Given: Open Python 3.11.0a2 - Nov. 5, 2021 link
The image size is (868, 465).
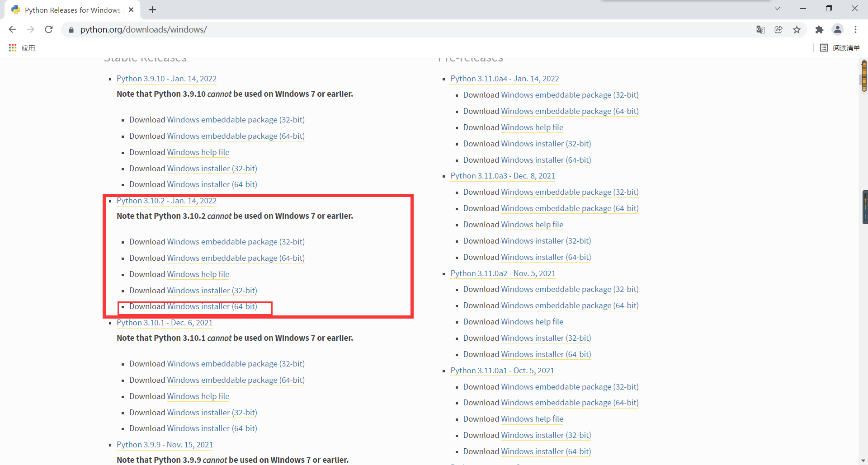Looking at the screenshot, I should (503, 273).
